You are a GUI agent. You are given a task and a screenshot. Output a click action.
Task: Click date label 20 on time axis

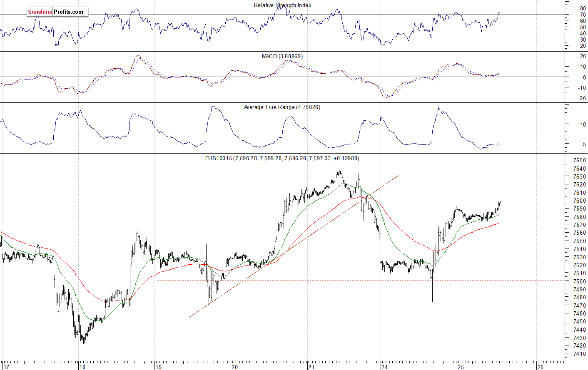coord(235,367)
